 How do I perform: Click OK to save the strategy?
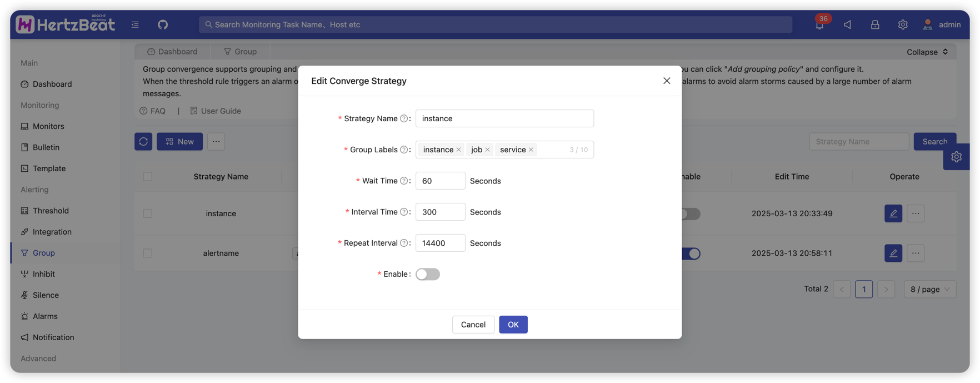point(513,325)
